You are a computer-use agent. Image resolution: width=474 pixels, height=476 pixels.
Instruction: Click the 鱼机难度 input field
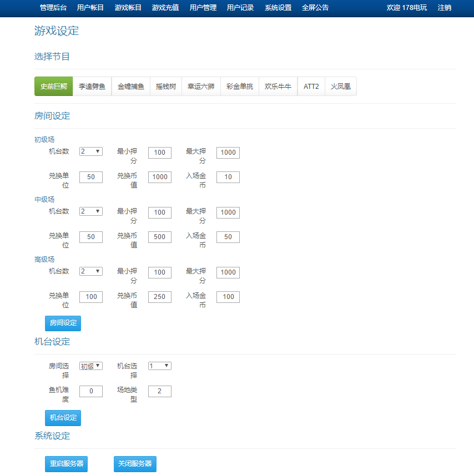click(x=90, y=391)
